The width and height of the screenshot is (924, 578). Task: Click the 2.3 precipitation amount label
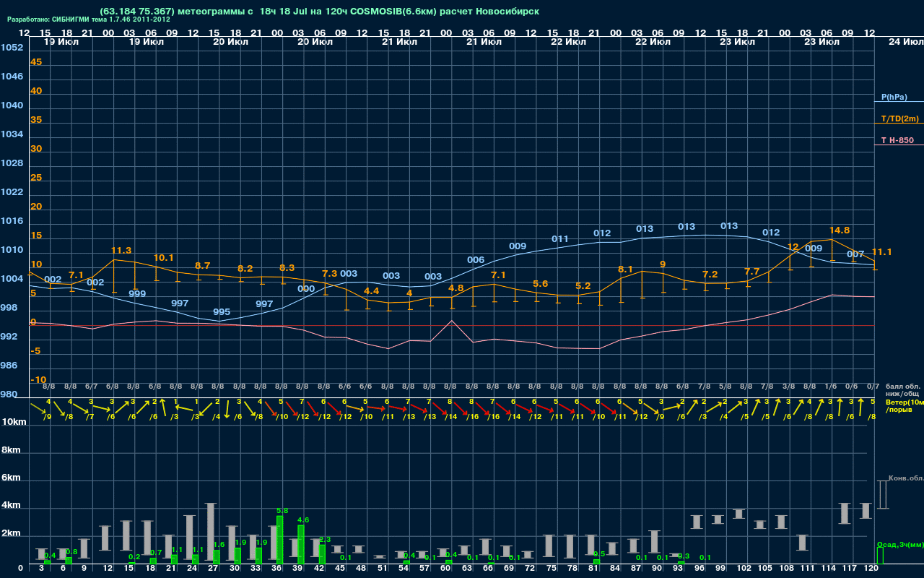coord(325,540)
